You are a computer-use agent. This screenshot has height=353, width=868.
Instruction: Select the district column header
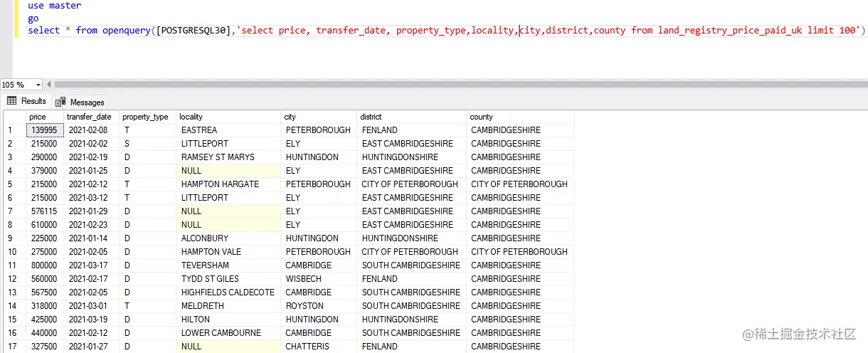coord(411,117)
